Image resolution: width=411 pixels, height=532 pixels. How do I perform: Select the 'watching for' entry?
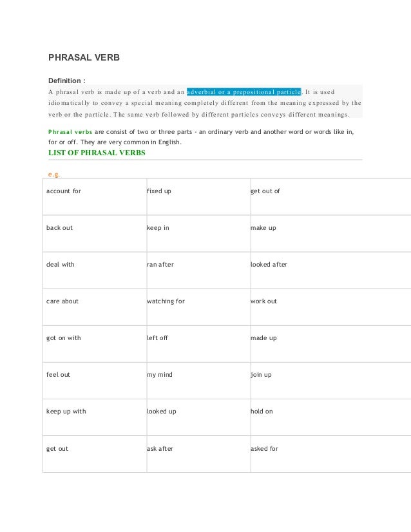tap(198, 307)
